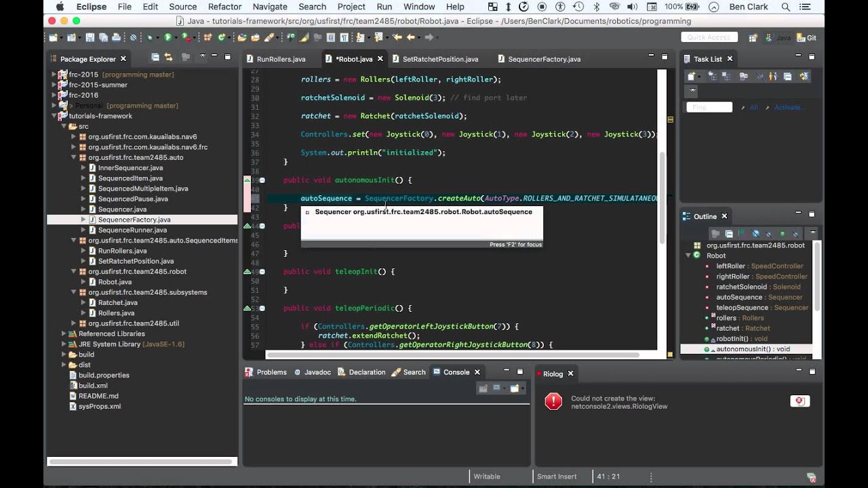This screenshot has width=868, height=488.
Task: Click the Open Task folder icon
Action: pos(255,38)
